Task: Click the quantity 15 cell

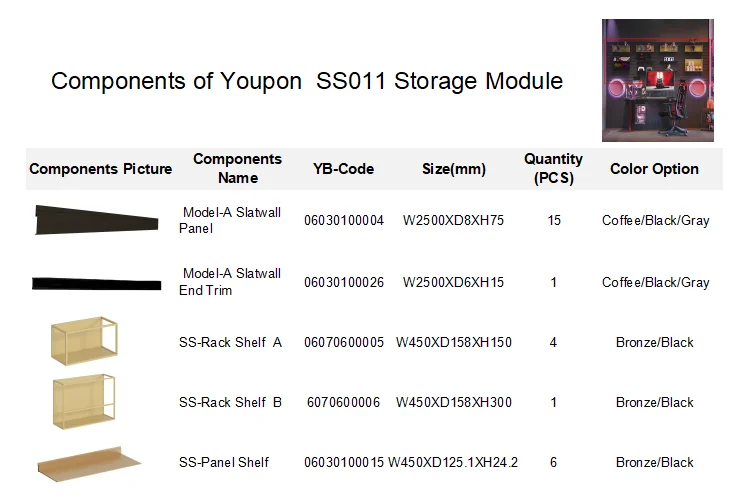Action: pyautogui.click(x=554, y=221)
